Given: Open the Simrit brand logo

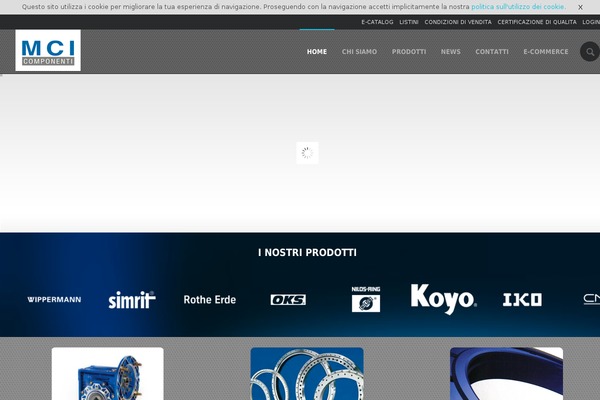Looking at the screenshot, I should [x=132, y=300].
